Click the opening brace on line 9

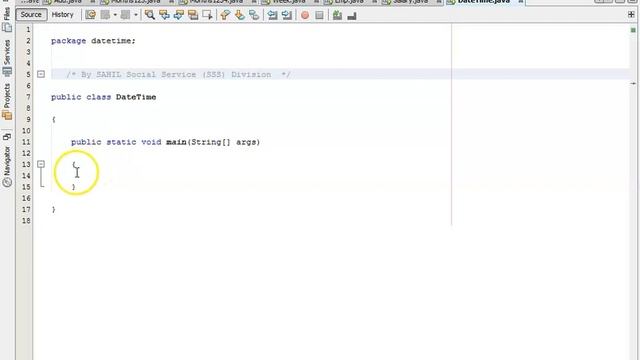tap(53, 120)
